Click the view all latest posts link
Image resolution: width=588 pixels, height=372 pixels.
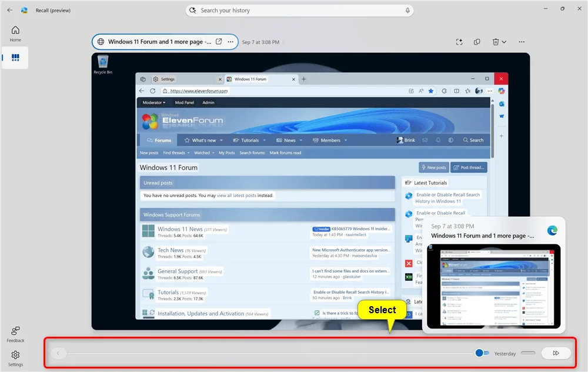236,196
